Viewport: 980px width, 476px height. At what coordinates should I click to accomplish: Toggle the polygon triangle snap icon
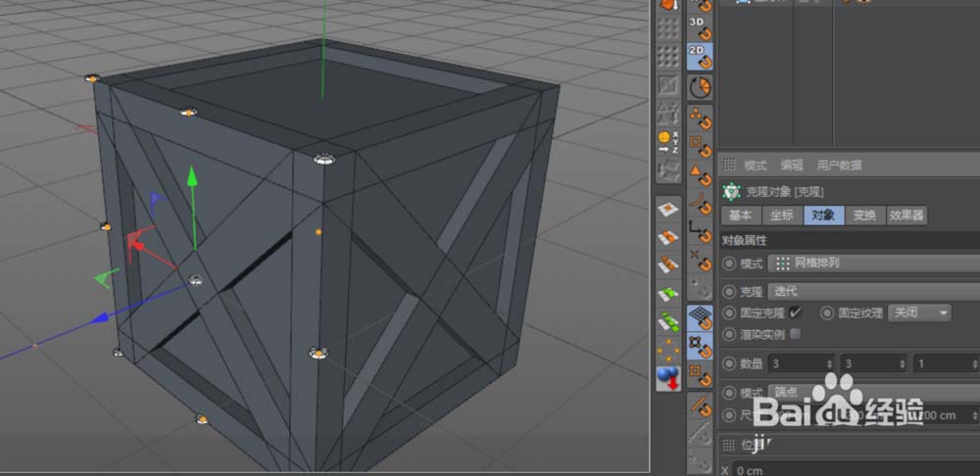click(x=700, y=174)
